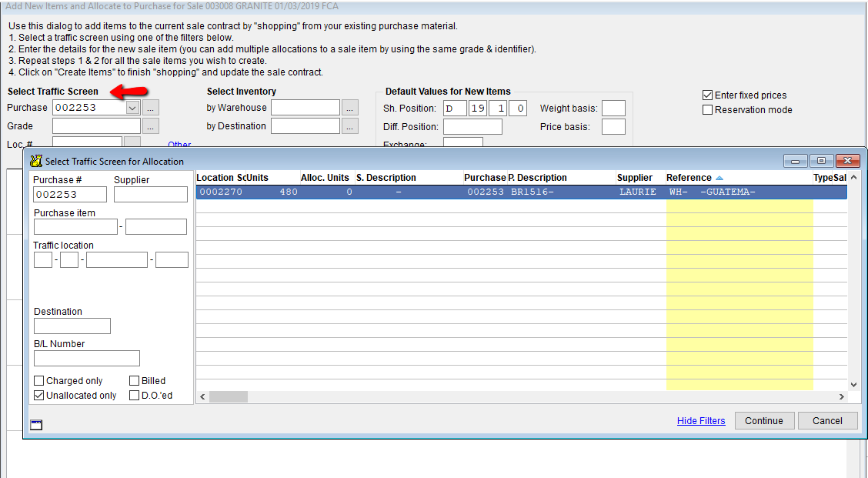Minimize the Select Traffic Screen dialog
868x478 pixels.
(x=796, y=161)
